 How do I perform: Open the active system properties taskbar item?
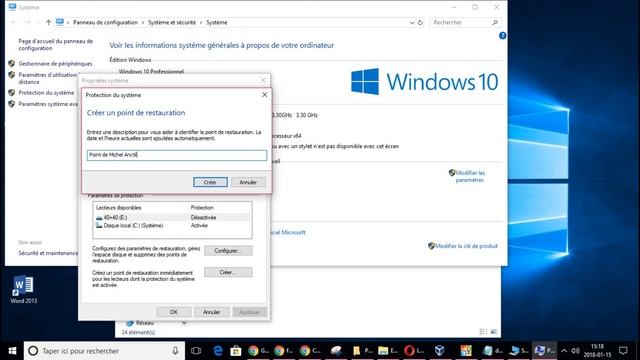pos(544,351)
